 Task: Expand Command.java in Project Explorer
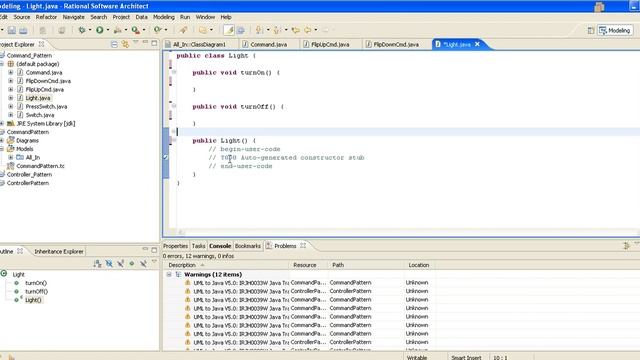click(11, 72)
